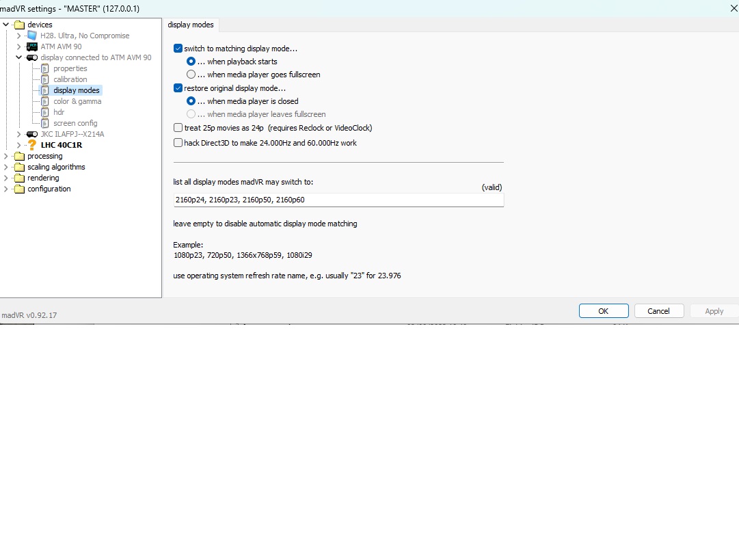Collapse the devices tree node
This screenshot has height=560, width=739.
click(5, 25)
